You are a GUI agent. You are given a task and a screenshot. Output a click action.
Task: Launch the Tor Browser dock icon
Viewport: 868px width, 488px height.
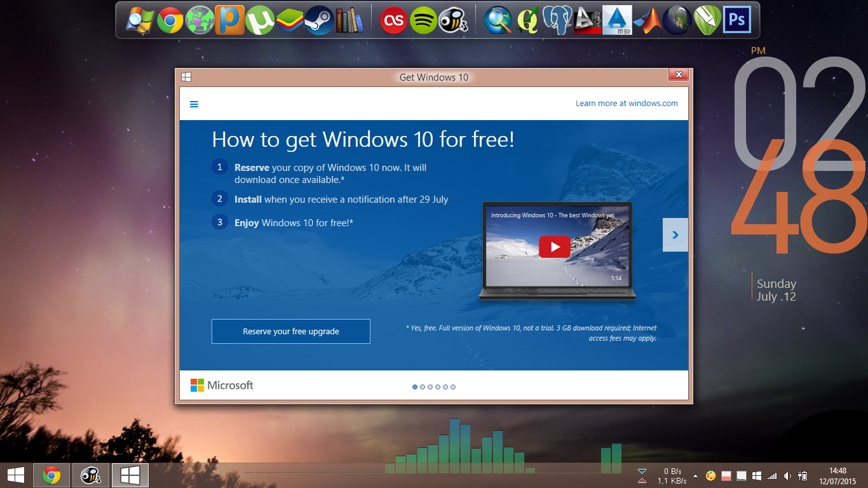[x=200, y=20]
